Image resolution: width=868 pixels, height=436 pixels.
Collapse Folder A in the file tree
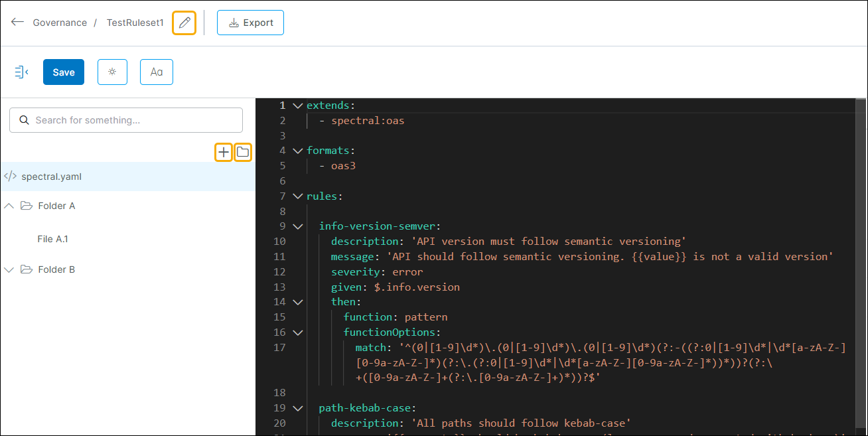tap(9, 206)
